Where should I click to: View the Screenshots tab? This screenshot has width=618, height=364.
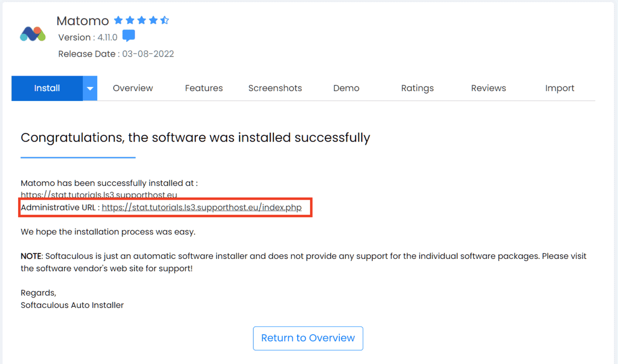click(x=275, y=88)
